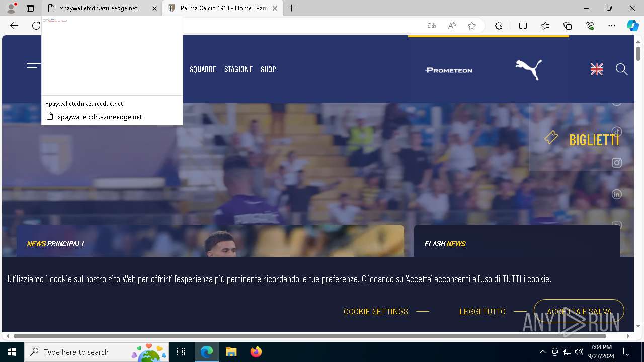Image resolution: width=644 pixels, height=362 pixels.
Task: Open the Windows Start menu
Action: click(x=12, y=352)
